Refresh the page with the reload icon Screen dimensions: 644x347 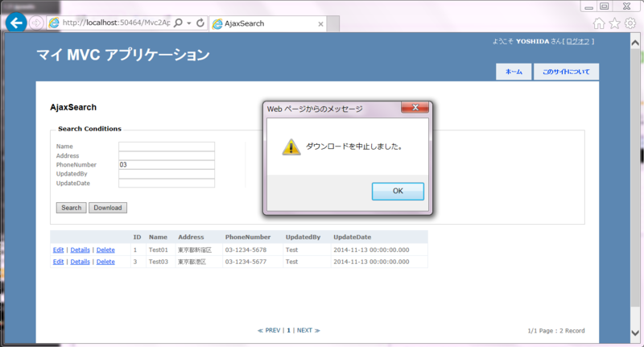pyautogui.click(x=200, y=23)
